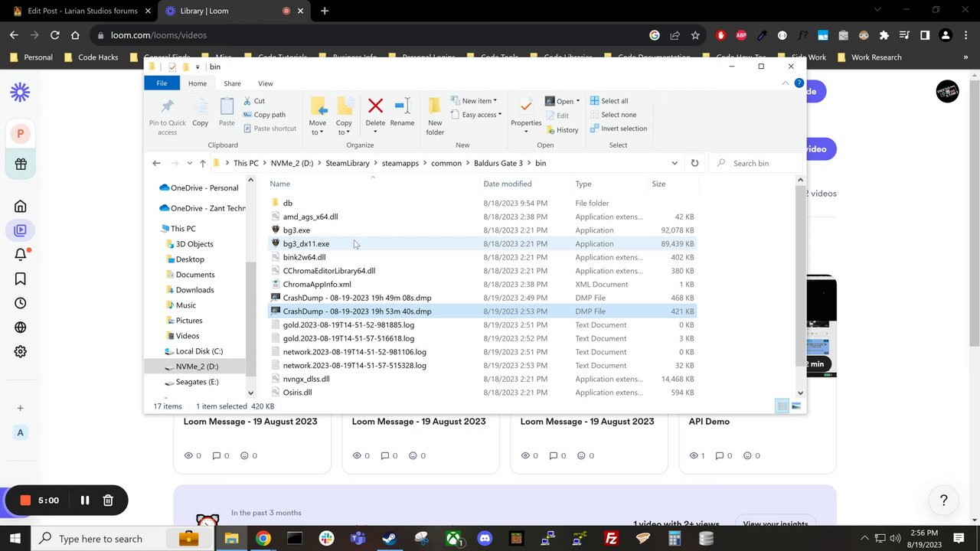Open Steam from the taskbar
The width and height of the screenshot is (980, 551).
click(390, 539)
